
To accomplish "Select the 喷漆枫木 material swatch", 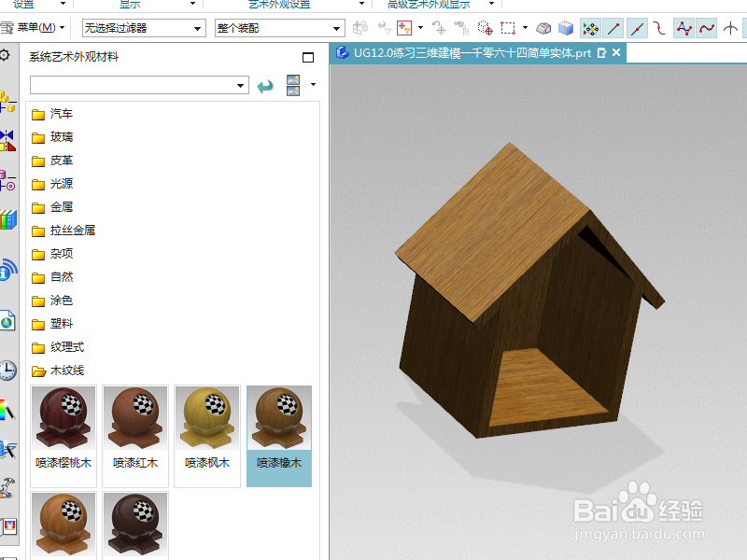I will click(x=207, y=436).
